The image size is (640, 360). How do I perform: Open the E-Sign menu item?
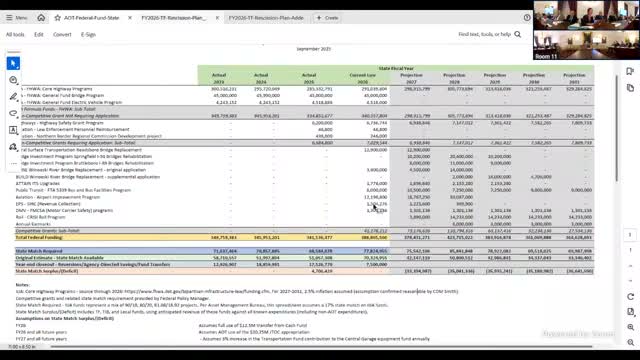[x=88, y=35]
